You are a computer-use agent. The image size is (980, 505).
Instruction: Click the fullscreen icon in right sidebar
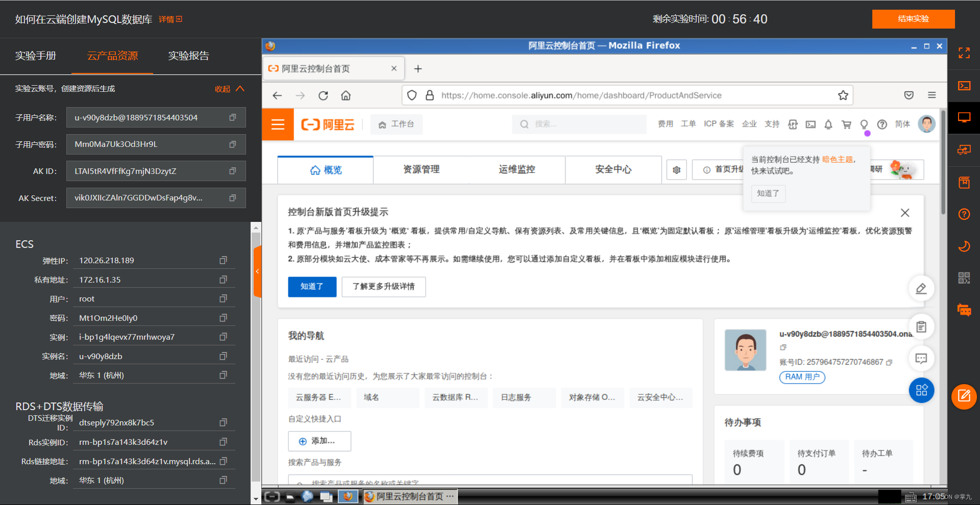tap(964, 53)
